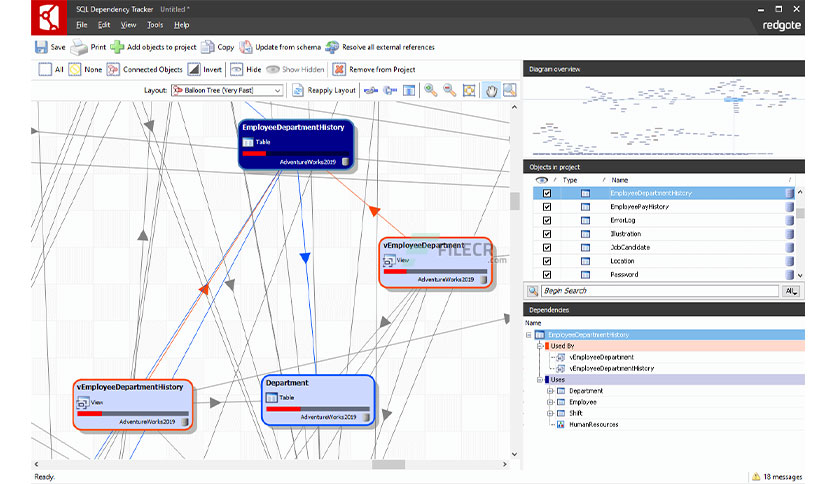The image size is (836, 484).
Task: Click the Begin Search input field
Action: tap(660, 291)
